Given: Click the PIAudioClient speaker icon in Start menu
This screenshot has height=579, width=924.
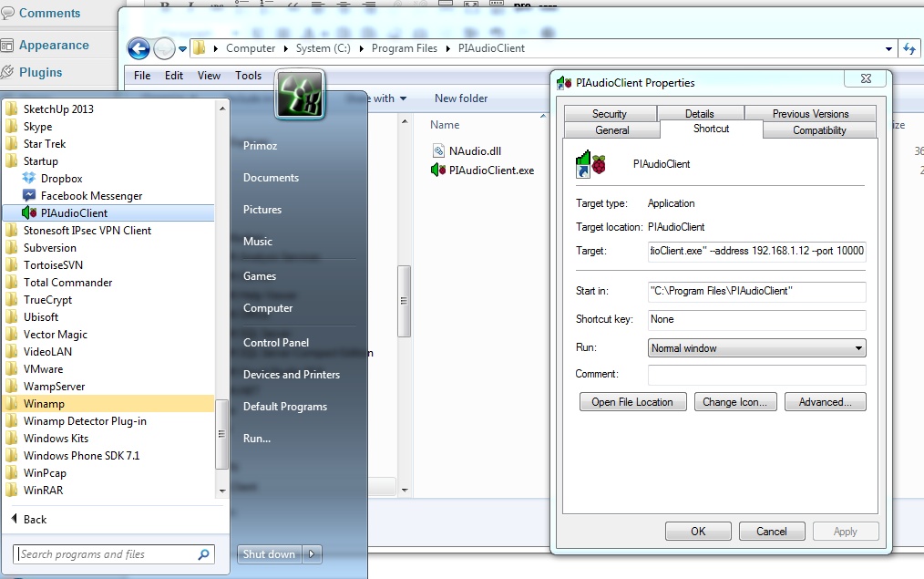Looking at the screenshot, I should [29, 212].
